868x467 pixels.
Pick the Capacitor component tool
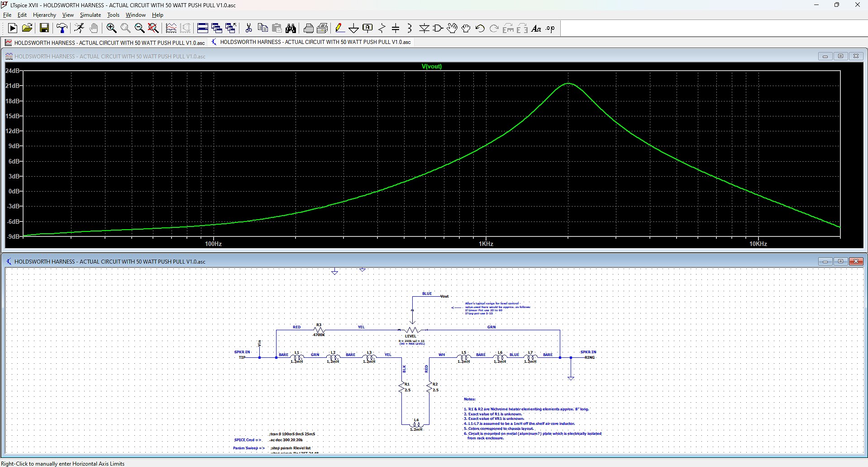pos(396,29)
